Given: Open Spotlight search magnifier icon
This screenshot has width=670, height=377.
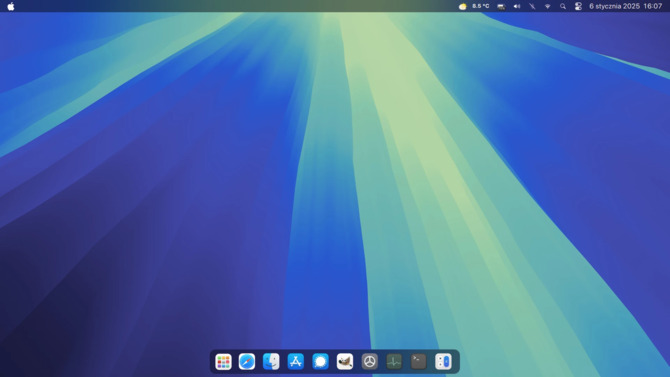Looking at the screenshot, I should [563, 6].
